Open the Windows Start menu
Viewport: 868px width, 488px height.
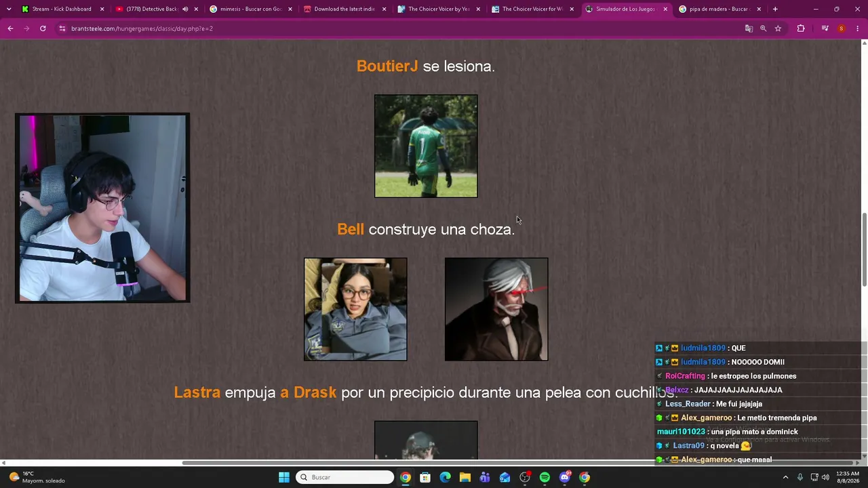point(284,477)
